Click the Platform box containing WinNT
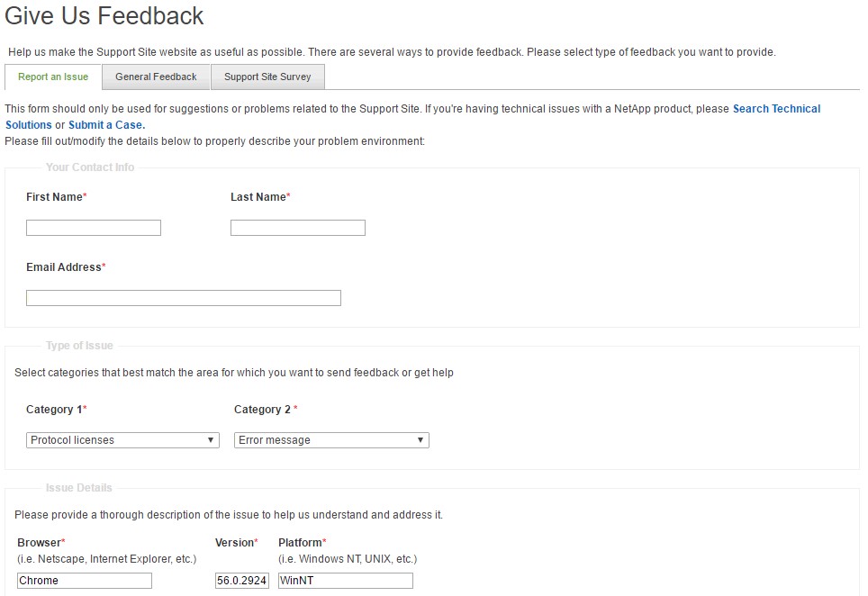 point(346,581)
